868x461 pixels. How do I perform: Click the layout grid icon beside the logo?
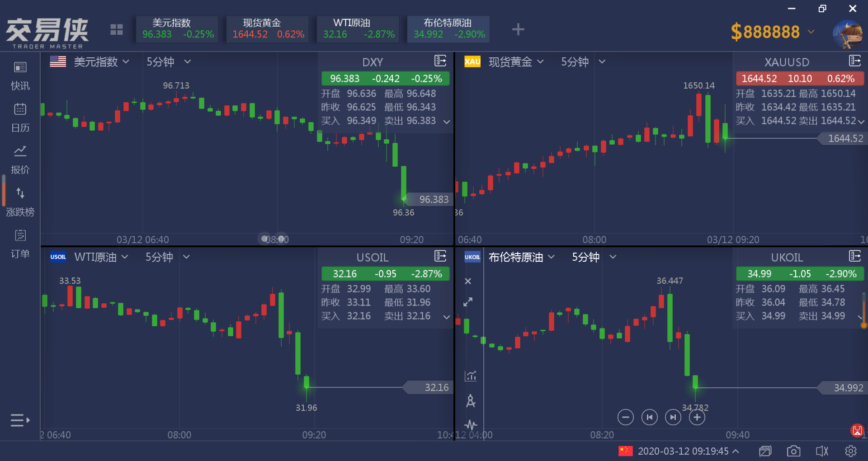117,29
